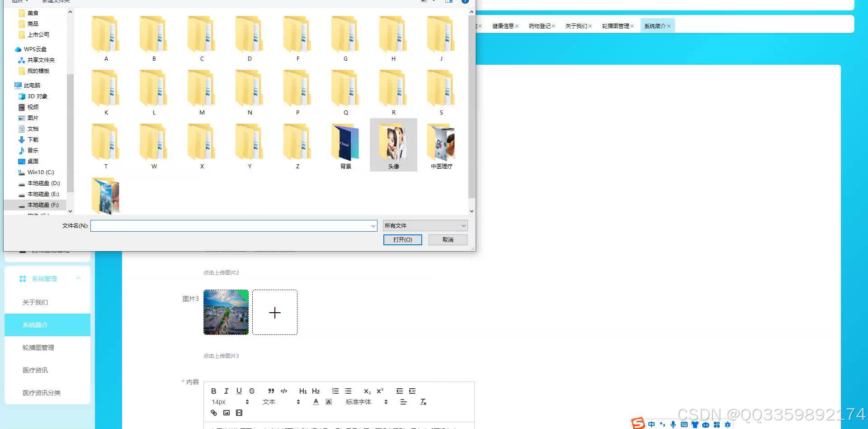868x429 pixels.
Task: Insert a hyperlink in the editor
Action: pos(214,413)
